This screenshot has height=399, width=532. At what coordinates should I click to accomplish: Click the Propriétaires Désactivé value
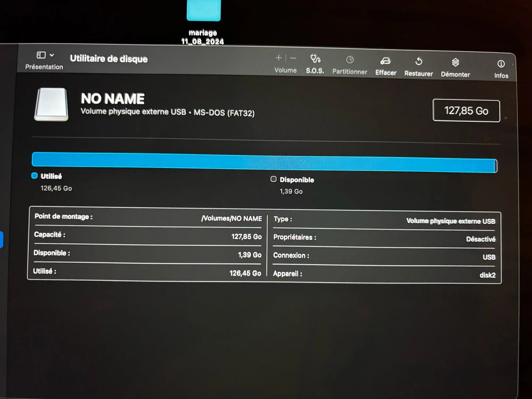coord(480,239)
